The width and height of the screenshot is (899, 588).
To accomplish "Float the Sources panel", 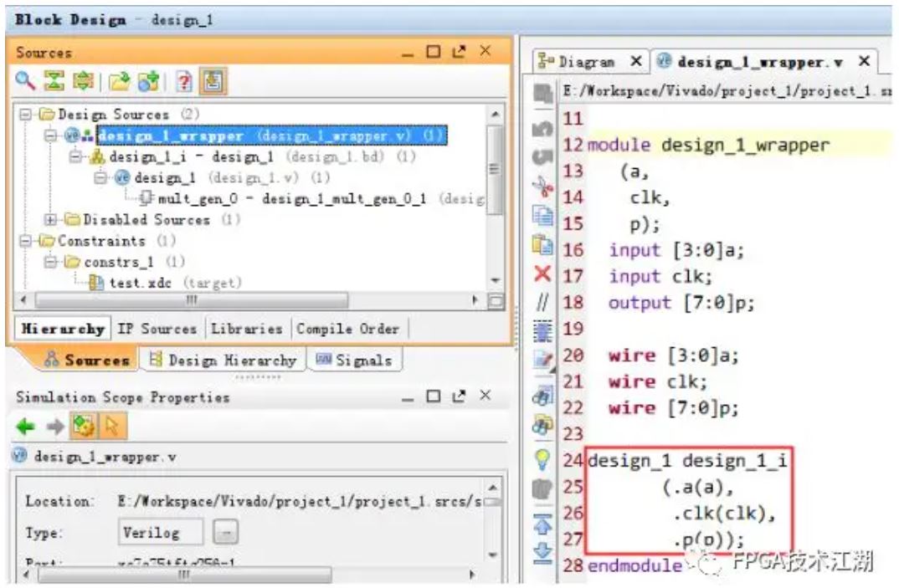I will click(x=460, y=52).
